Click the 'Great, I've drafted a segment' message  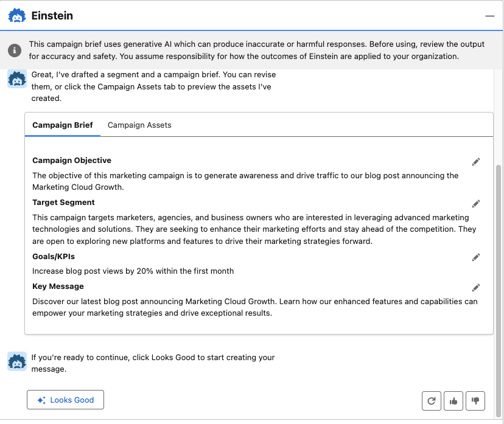(153, 86)
